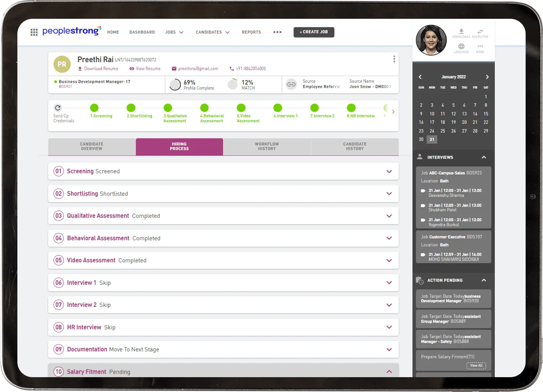Image resolution: width=543 pixels, height=392 pixels.
Task: Collapse the Interviews sidebar panel
Action: tap(484, 157)
